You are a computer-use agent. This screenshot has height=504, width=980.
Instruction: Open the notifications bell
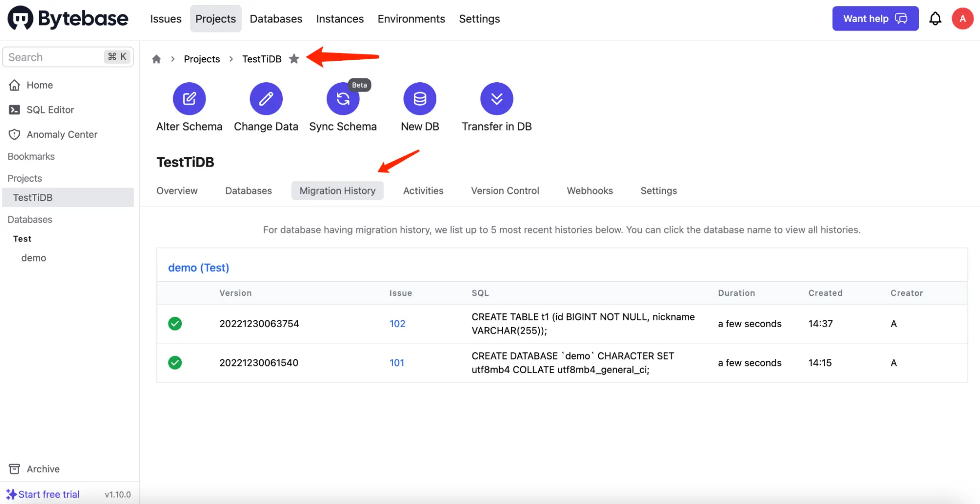point(935,19)
